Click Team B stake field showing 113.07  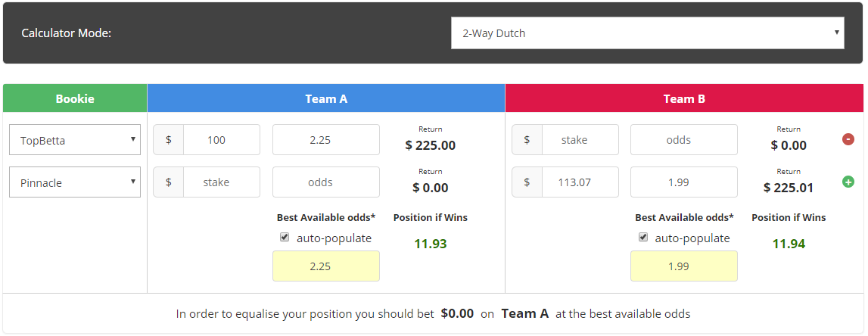pos(580,182)
